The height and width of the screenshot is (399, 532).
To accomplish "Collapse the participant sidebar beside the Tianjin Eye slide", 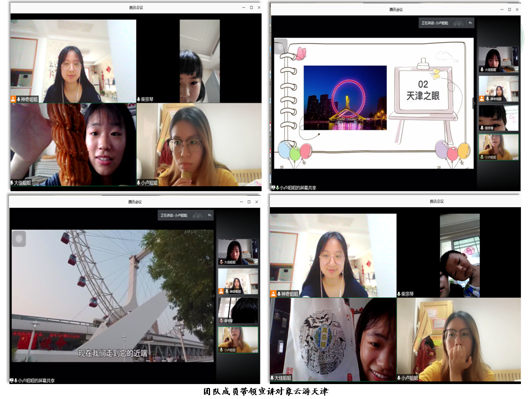I will click(x=474, y=103).
